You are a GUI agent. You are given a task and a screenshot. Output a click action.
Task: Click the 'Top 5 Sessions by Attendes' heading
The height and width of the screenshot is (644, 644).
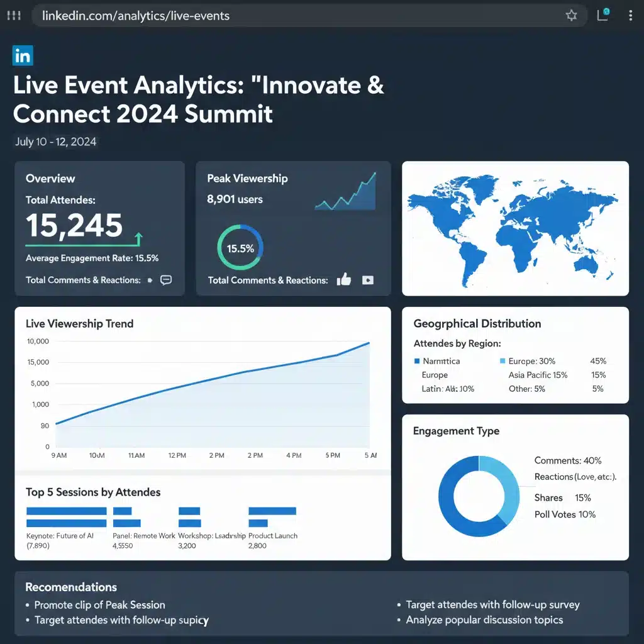click(93, 492)
